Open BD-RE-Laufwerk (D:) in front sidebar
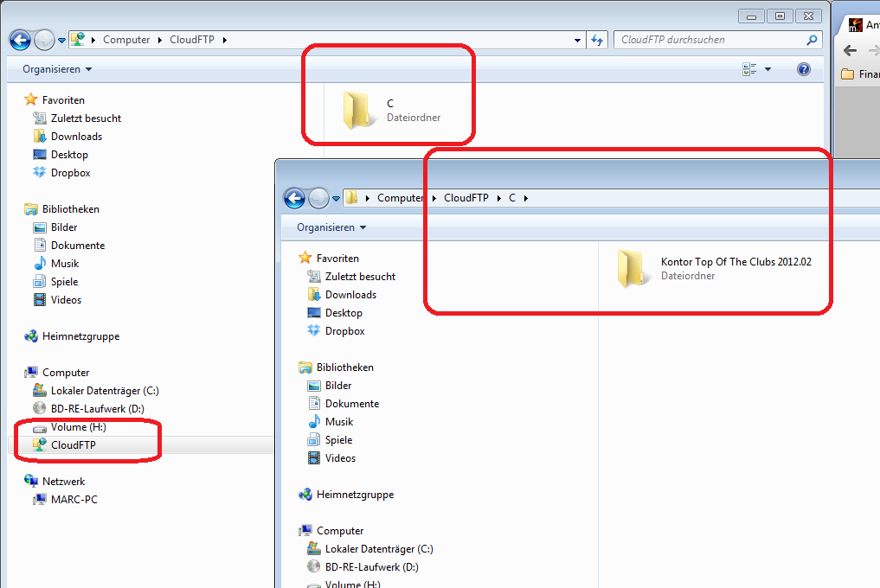Viewport: 880px width, 588px height. (x=363, y=566)
